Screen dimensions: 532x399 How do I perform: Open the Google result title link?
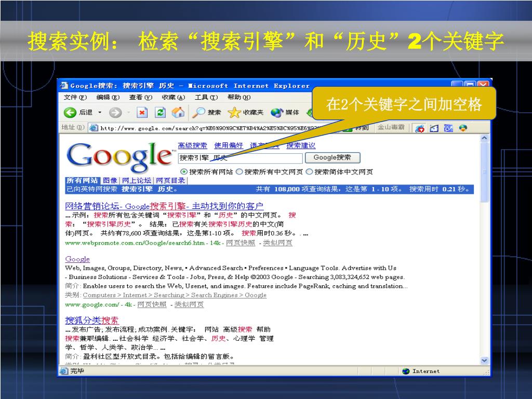tap(77, 259)
